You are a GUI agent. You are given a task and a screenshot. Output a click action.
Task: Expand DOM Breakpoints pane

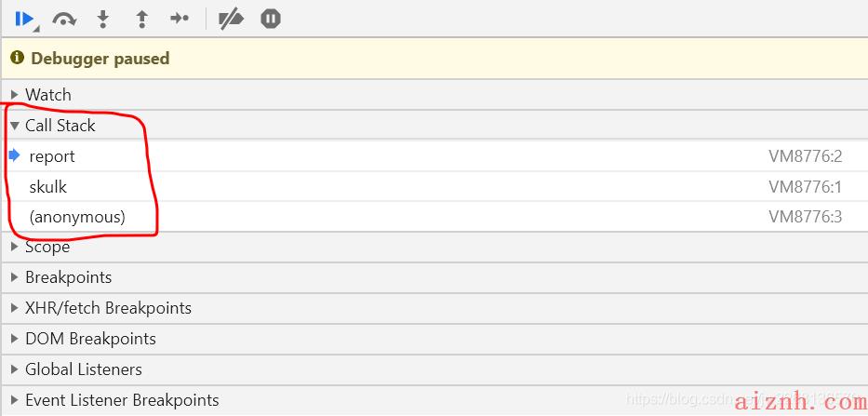click(x=434, y=339)
